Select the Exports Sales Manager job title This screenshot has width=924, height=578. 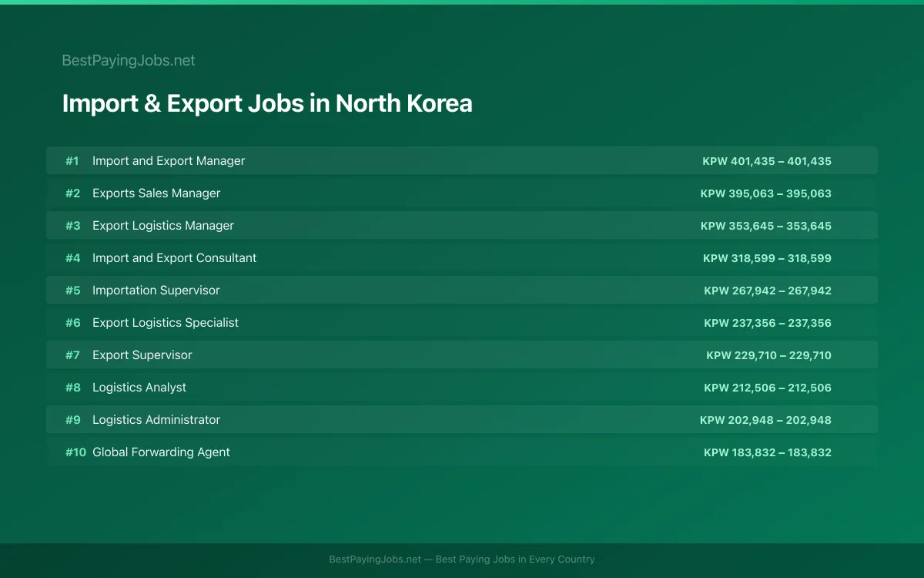point(156,193)
